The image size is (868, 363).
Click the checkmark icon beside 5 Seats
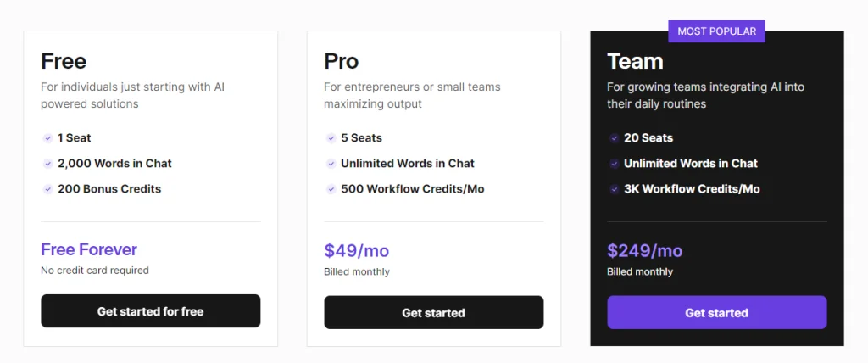pyautogui.click(x=331, y=138)
